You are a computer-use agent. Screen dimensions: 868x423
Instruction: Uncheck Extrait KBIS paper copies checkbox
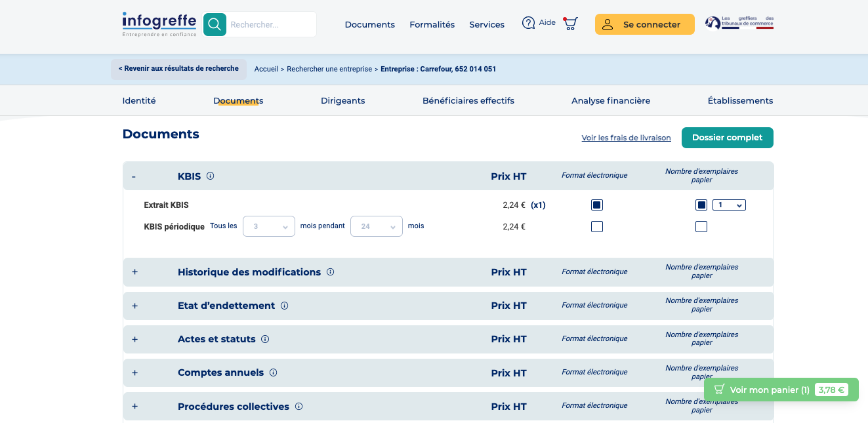tap(701, 205)
